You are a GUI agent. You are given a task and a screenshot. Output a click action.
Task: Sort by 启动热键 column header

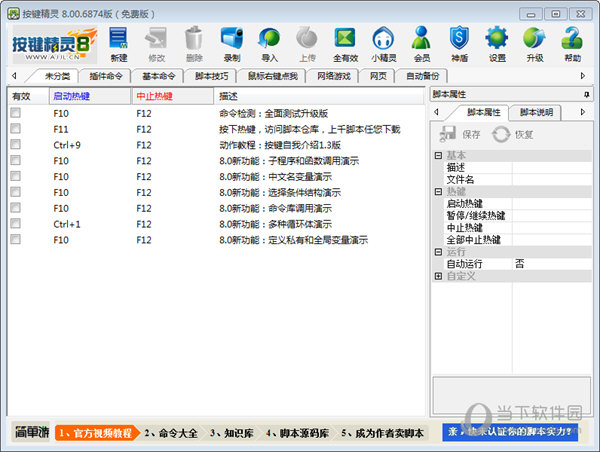[x=90, y=96]
